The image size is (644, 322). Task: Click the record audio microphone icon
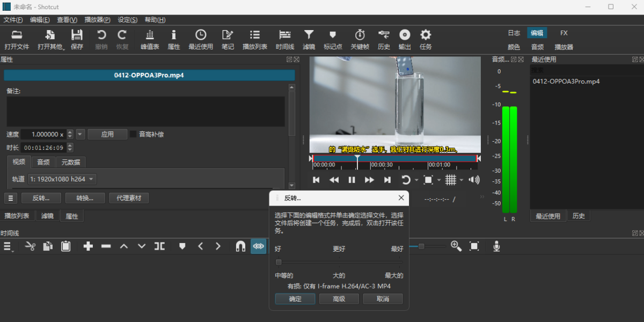point(497,246)
